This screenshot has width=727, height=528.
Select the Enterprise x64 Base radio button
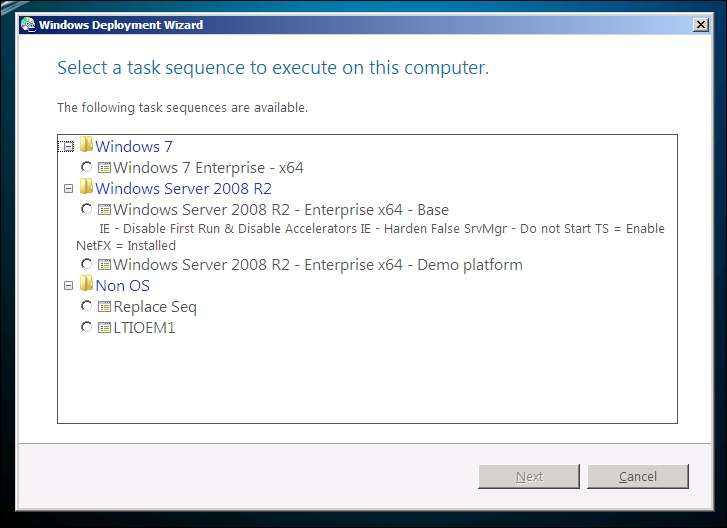(x=87, y=210)
